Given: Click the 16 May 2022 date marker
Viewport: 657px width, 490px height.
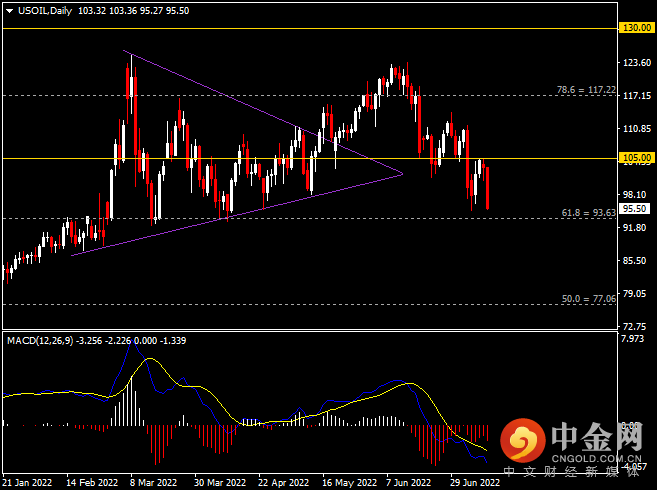Looking at the screenshot, I should click(x=349, y=482).
